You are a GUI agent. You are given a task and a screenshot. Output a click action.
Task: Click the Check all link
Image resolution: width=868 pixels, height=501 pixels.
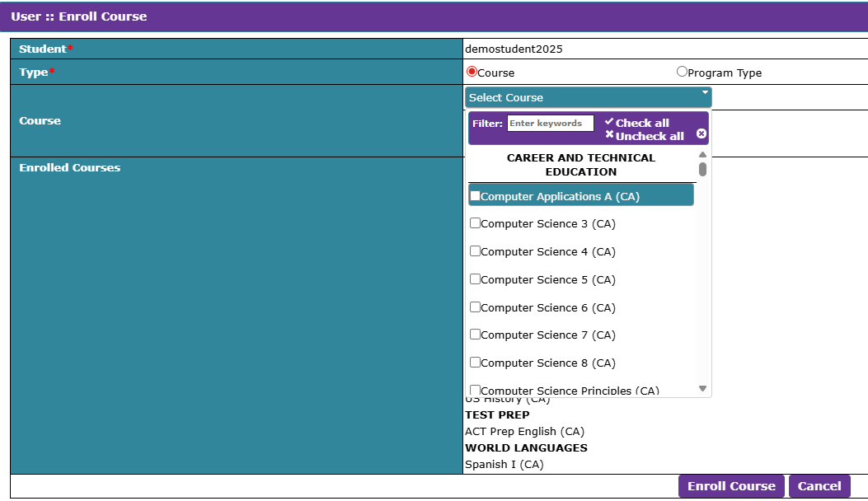(642, 123)
